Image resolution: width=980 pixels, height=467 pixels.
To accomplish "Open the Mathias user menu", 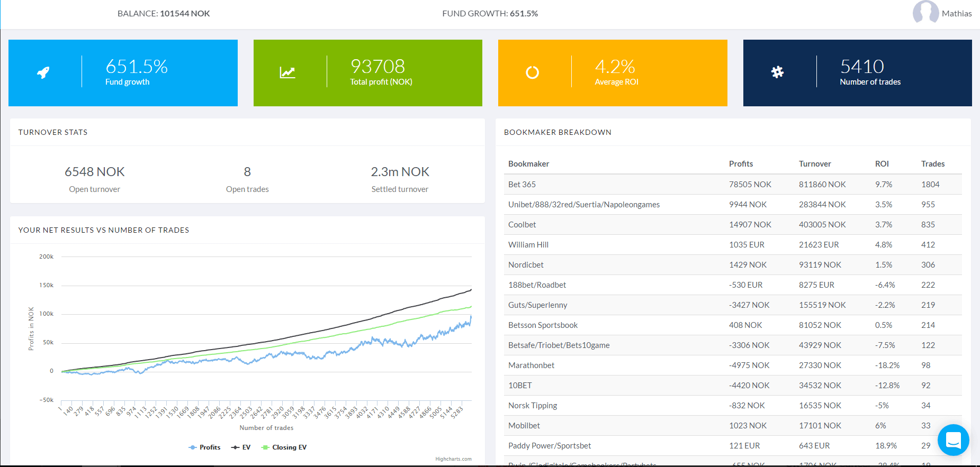I will pyautogui.click(x=956, y=14).
